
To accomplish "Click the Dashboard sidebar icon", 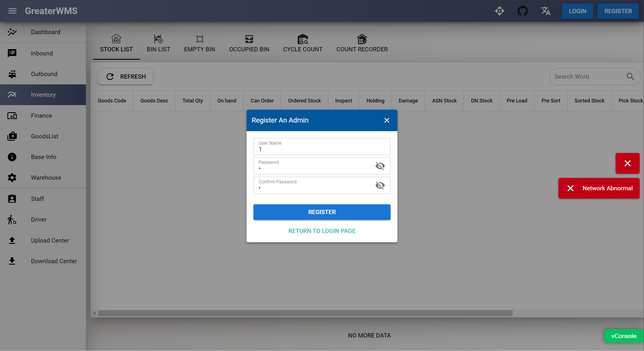I will click(12, 32).
